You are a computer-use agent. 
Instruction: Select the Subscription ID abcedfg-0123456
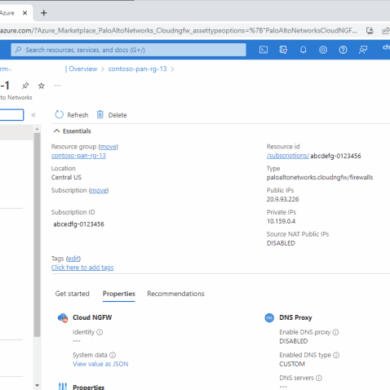(79, 224)
